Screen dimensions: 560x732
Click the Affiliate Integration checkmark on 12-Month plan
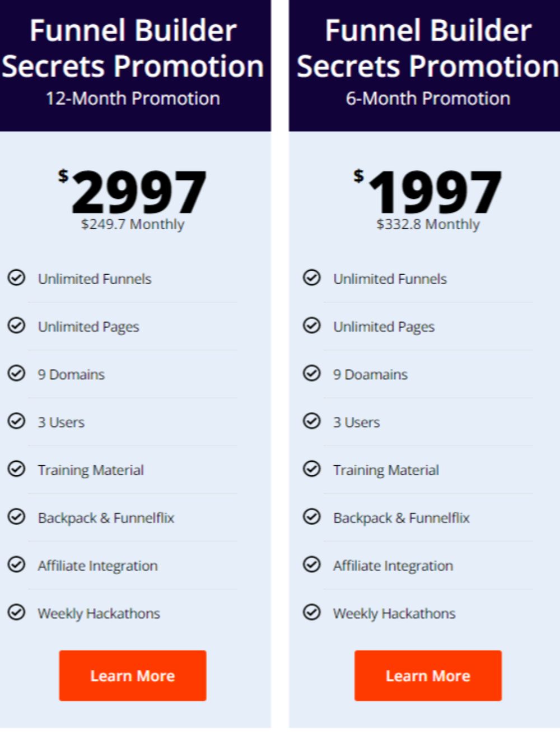(17, 564)
